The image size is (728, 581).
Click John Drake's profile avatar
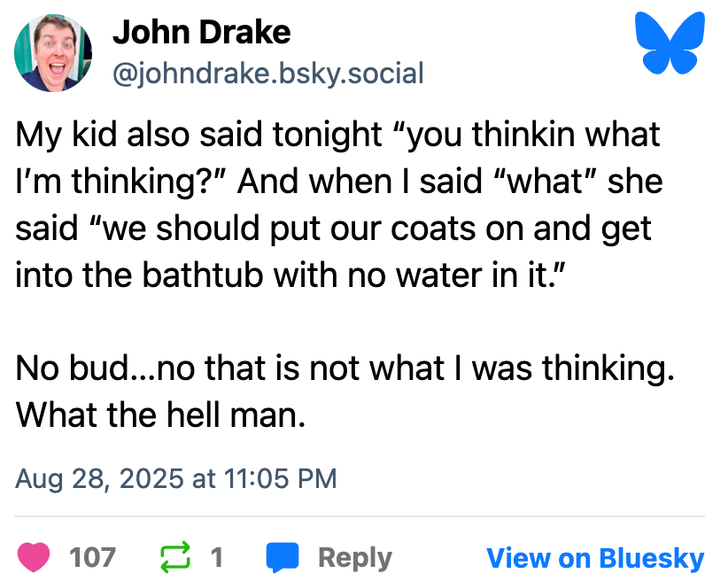(x=53, y=53)
